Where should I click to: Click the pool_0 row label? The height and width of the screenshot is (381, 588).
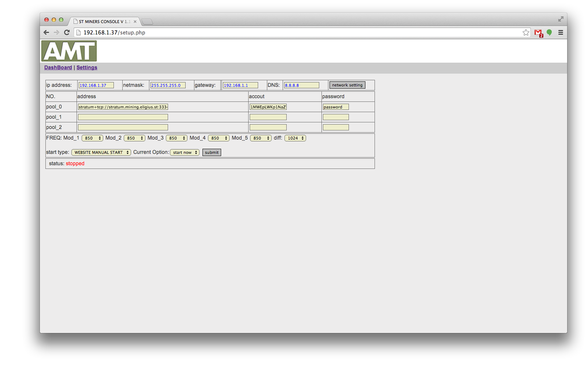[x=54, y=107]
